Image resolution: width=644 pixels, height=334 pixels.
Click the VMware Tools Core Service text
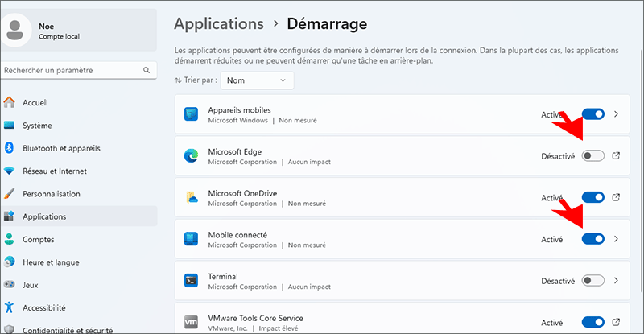pos(255,318)
